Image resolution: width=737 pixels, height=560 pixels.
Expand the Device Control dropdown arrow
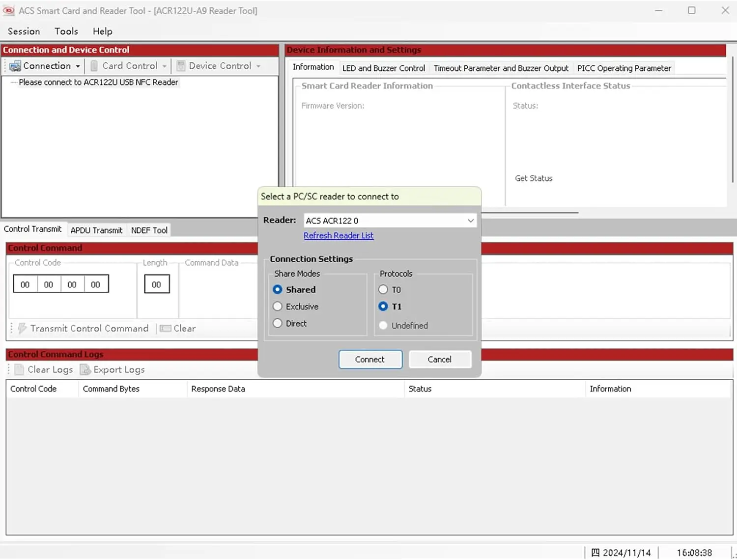pos(258,66)
